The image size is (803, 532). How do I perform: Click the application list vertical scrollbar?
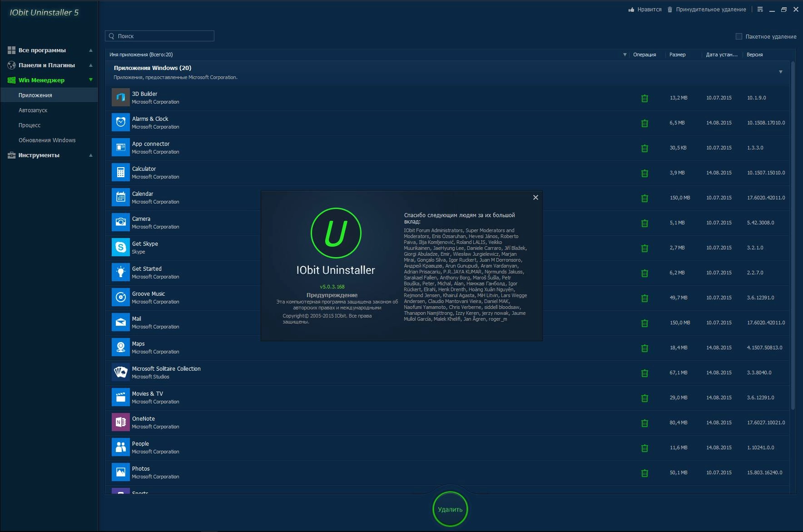pyautogui.click(x=793, y=236)
